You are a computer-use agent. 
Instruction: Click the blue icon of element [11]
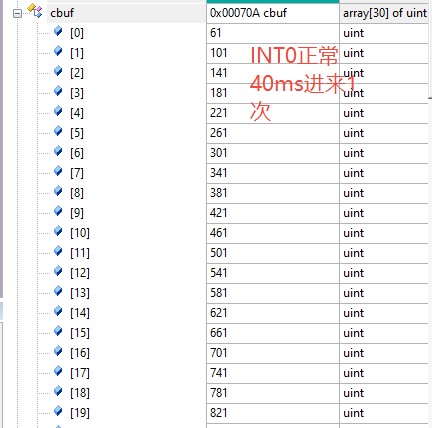[58, 251]
